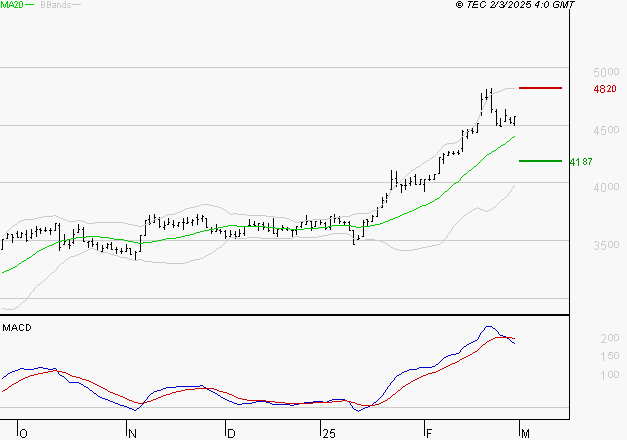Click the M month marker on the time axis
The width and height of the screenshot is (627, 440).
(525, 434)
